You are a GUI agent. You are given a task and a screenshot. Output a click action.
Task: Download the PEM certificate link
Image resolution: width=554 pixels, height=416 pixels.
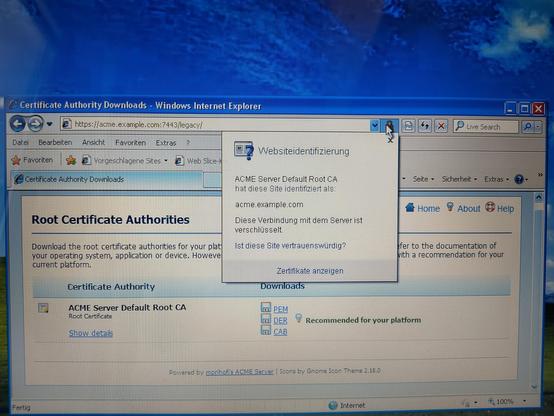coord(281,309)
